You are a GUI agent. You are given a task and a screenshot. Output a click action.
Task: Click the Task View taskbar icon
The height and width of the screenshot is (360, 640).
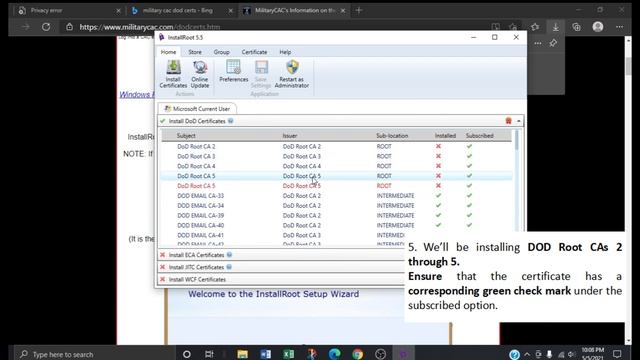pyautogui.click(x=209, y=354)
